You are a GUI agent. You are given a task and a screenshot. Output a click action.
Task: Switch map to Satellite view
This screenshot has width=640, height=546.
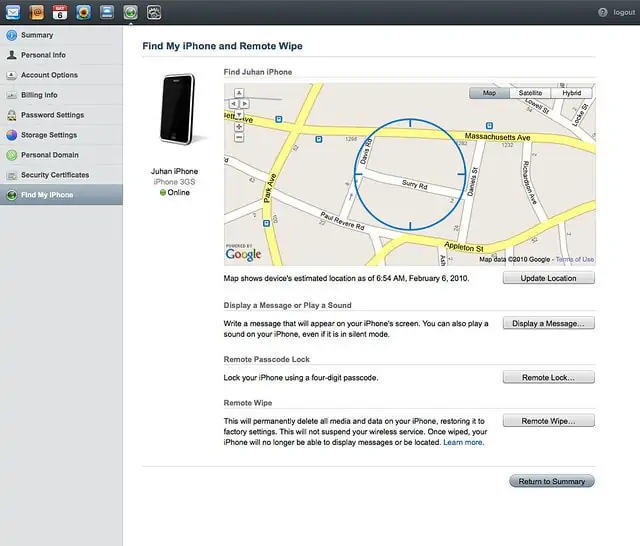(530, 93)
